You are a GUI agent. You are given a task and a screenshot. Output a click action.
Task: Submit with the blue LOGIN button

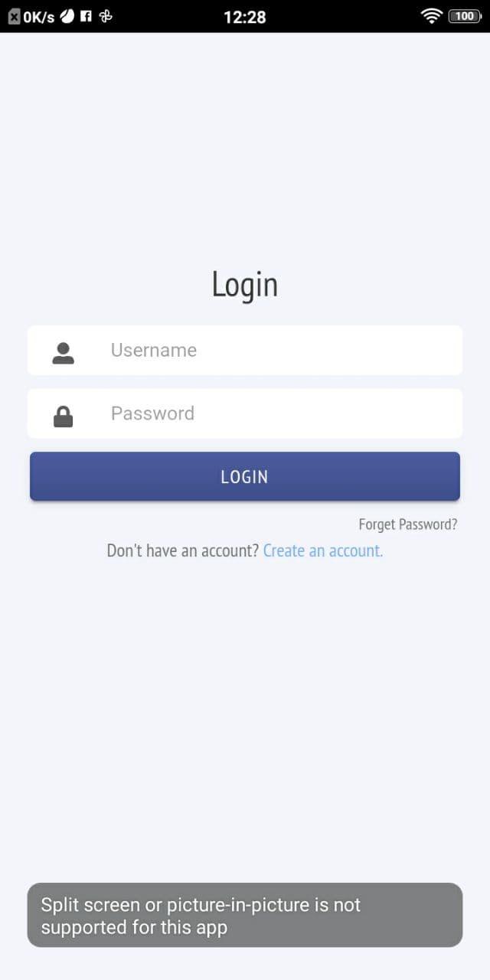pyautogui.click(x=245, y=476)
